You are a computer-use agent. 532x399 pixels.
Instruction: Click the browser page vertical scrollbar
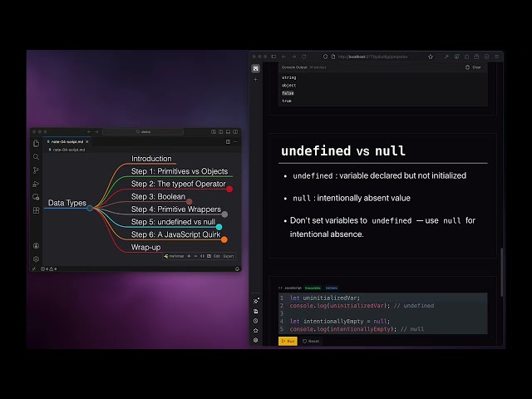click(x=501, y=272)
